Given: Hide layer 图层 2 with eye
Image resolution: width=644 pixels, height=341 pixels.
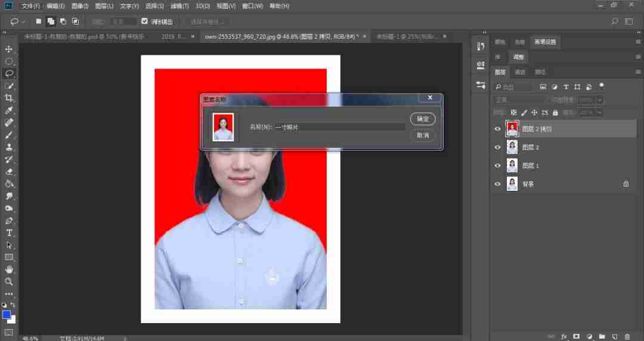Looking at the screenshot, I should coord(497,147).
